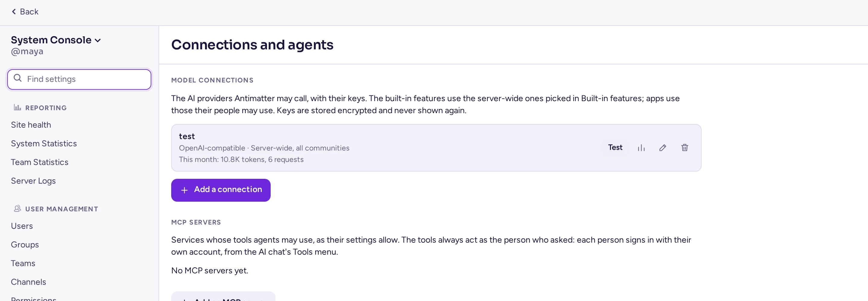Edit the test connection with pencil icon
The image size is (868, 301).
tap(662, 148)
